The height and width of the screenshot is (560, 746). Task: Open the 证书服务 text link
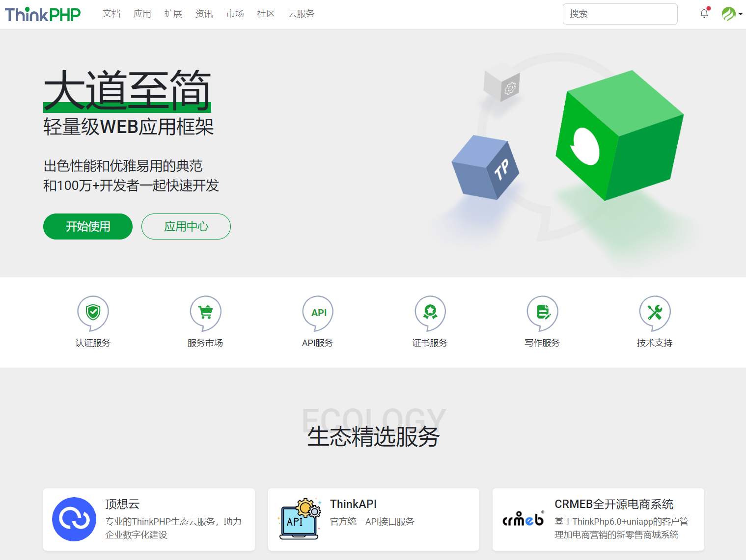click(x=430, y=343)
